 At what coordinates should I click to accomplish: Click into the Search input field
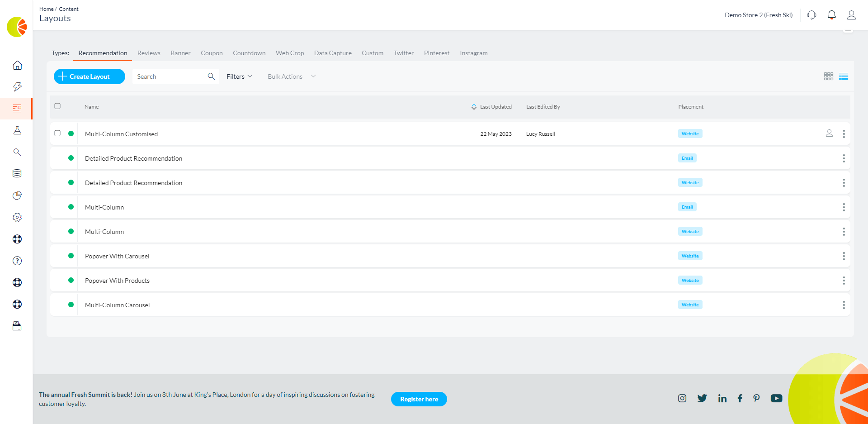170,76
